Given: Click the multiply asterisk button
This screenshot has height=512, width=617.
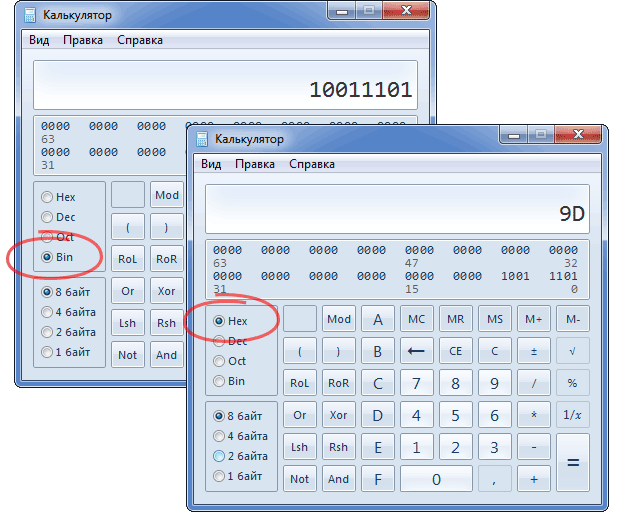Looking at the screenshot, I should 534,415.
